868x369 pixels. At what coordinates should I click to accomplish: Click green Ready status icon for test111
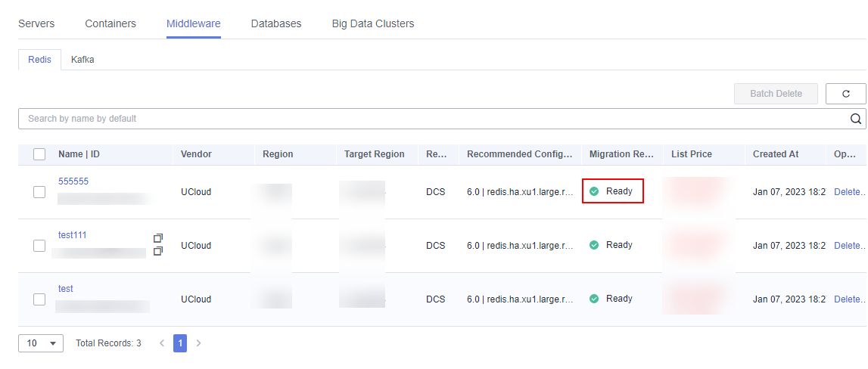click(x=594, y=245)
